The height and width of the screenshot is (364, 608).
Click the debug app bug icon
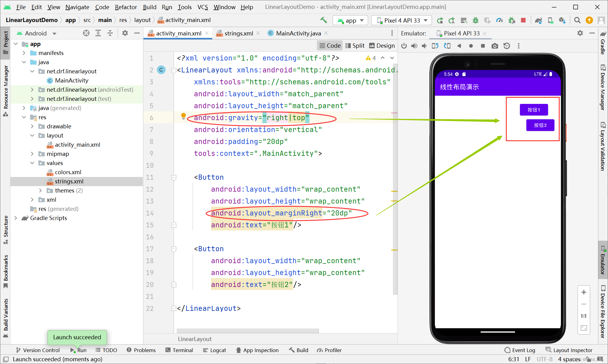point(475,20)
